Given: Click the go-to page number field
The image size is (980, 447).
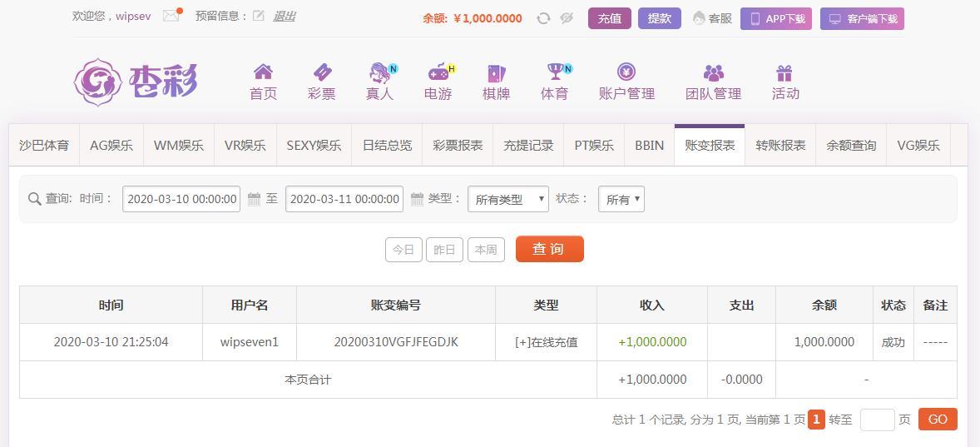Looking at the screenshot, I should pos(878,420).
